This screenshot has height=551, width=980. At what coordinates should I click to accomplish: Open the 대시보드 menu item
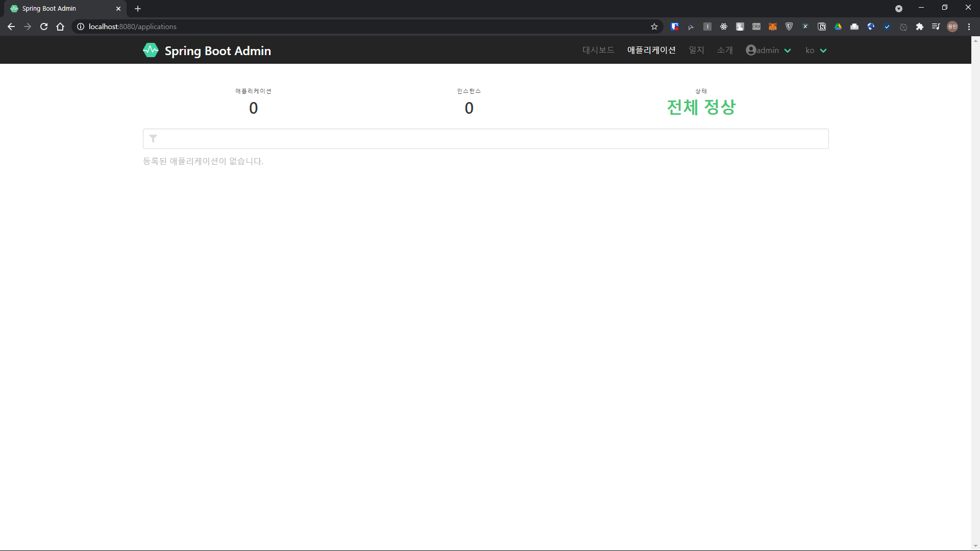point(598,50)
